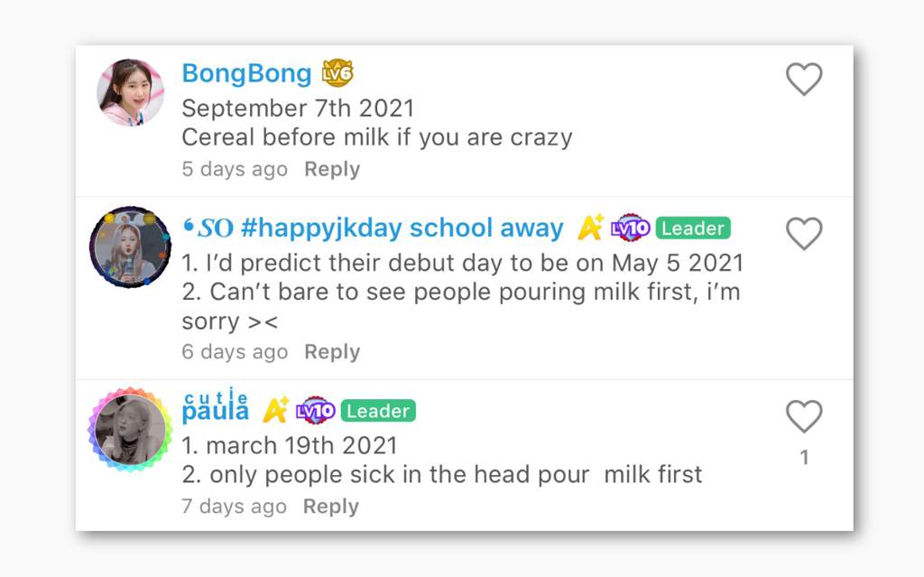
Task: Reply to the 6 days ago comment
Action: [332, 352]
